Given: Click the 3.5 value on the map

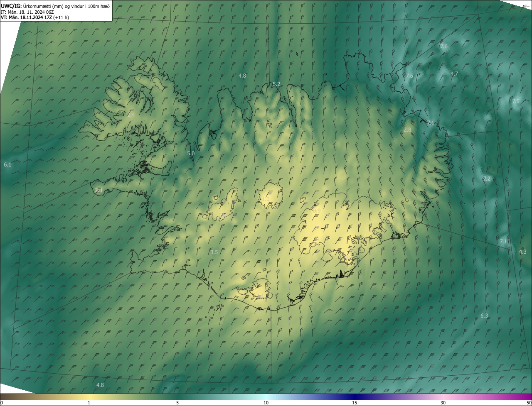Looking at the screenshot, I should (x=214, y=252).
